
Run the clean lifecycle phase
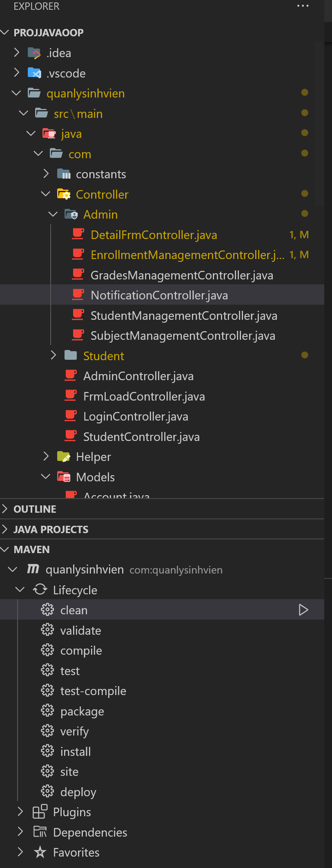tap(303, 609)
